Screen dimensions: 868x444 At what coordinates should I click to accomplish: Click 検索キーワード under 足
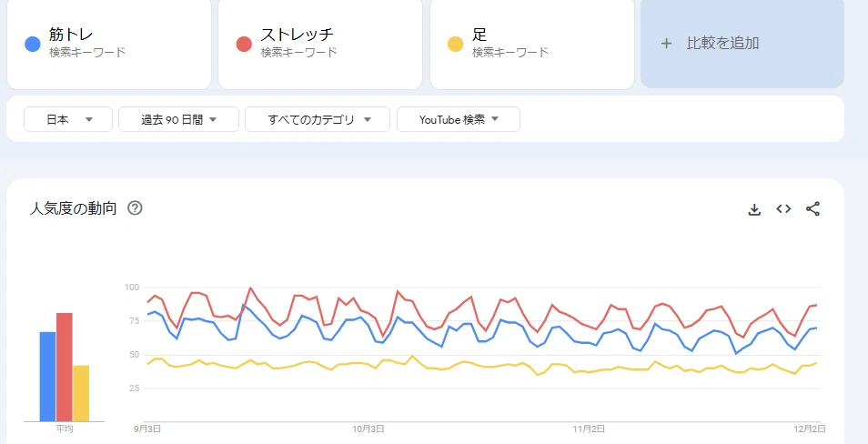pyautogui.click(x=510, y=53)
